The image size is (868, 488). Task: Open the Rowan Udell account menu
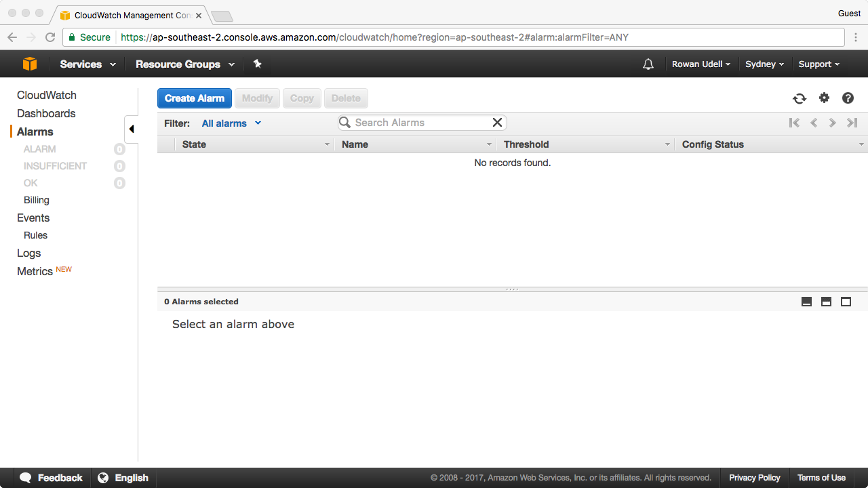(x=701, y=64)
